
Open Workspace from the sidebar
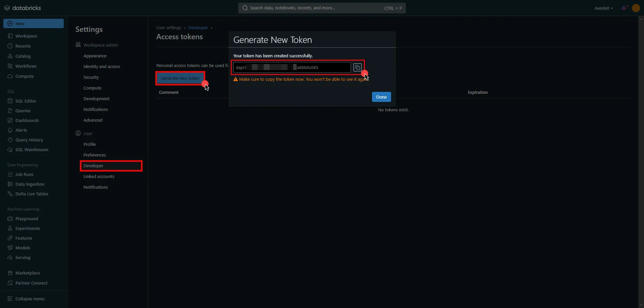click(26, 36)
